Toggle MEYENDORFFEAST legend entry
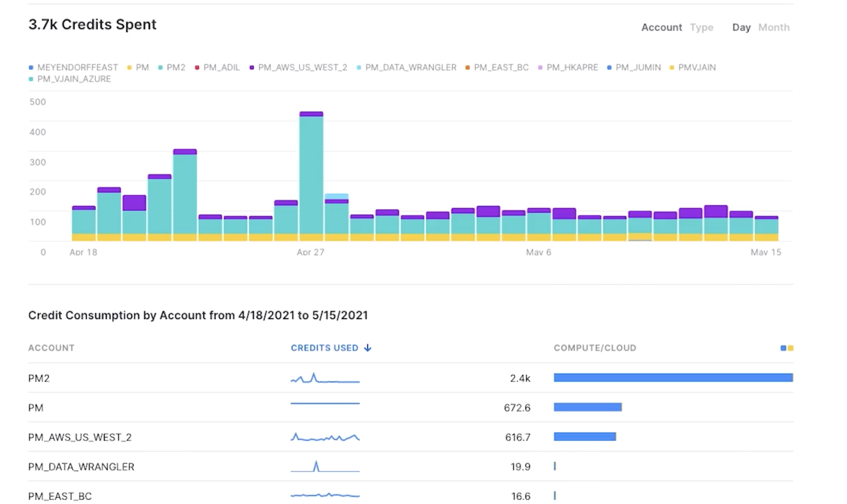The width and height of the screenshot is (847, 504). point(73,67)
